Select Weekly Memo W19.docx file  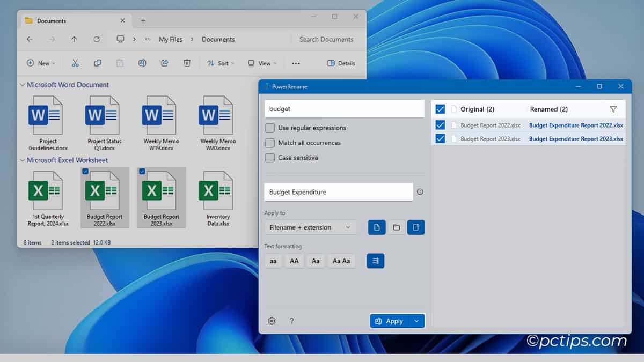[162, 123]
